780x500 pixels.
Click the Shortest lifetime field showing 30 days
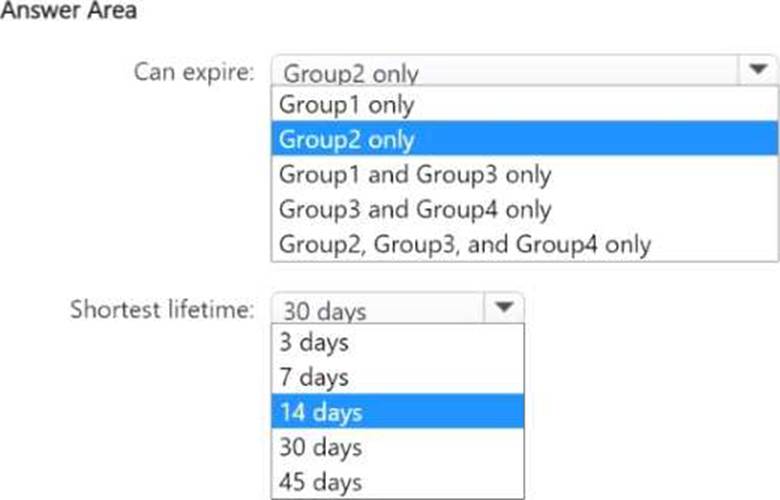[x=397, y=308]
